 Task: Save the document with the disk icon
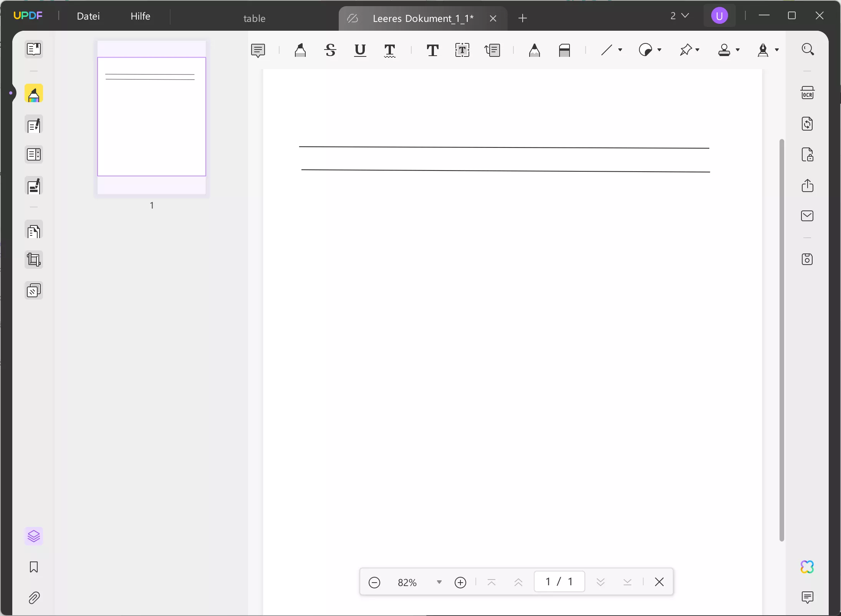[808, 259]
